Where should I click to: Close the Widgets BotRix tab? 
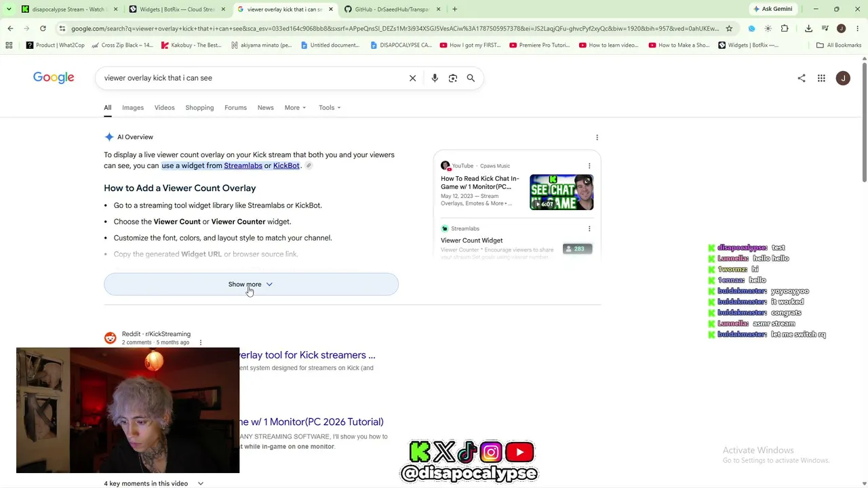click(223, 9)
